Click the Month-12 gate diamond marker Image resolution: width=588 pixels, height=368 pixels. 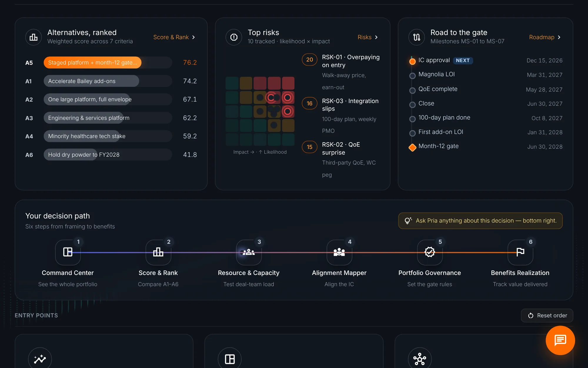tap(412, 147)
